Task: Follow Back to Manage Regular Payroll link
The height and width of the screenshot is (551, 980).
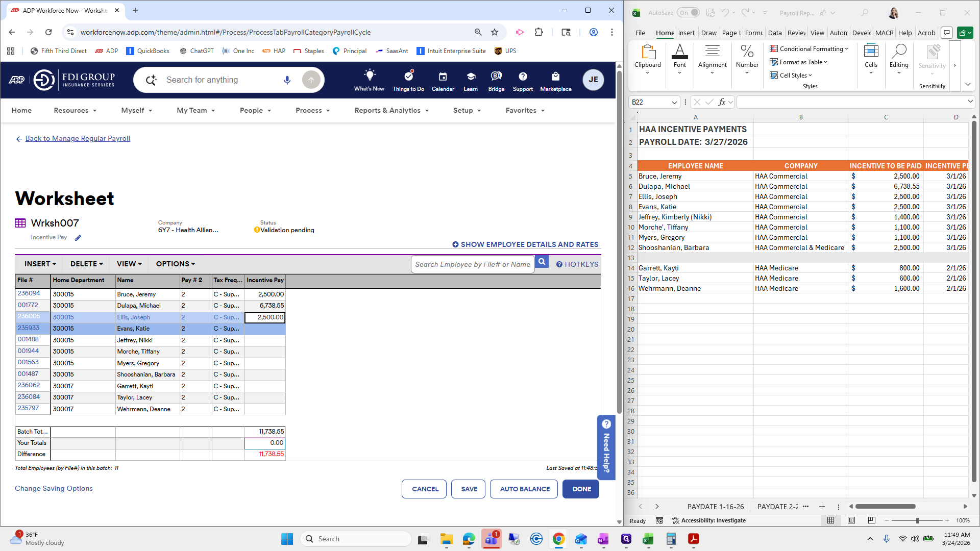Action: pos(78,139)
